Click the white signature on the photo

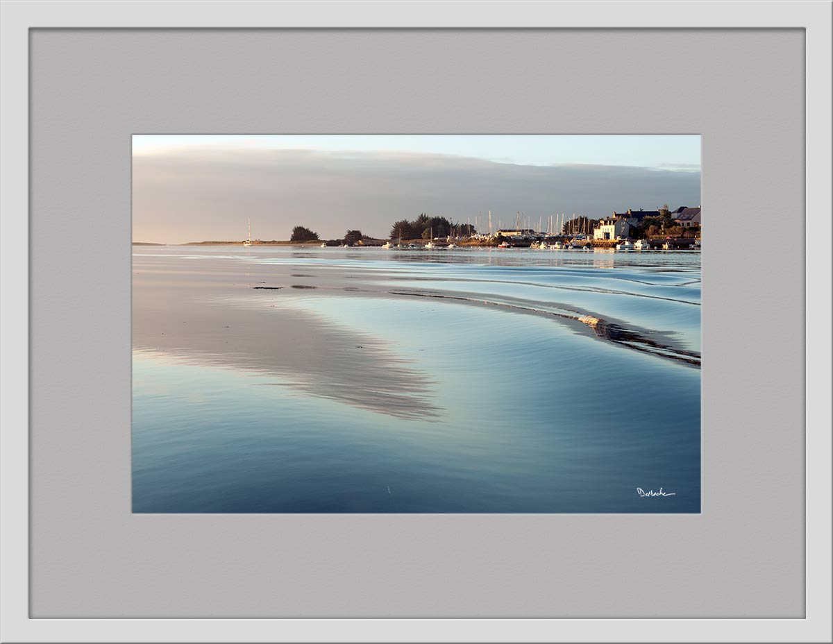(x=655, y=492)
